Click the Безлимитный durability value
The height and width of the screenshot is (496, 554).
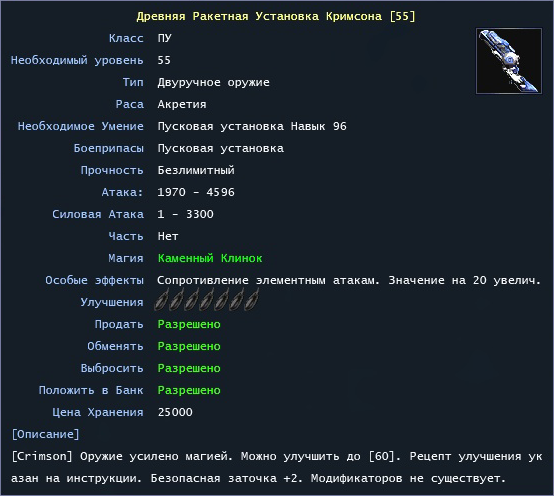point(196,170)
